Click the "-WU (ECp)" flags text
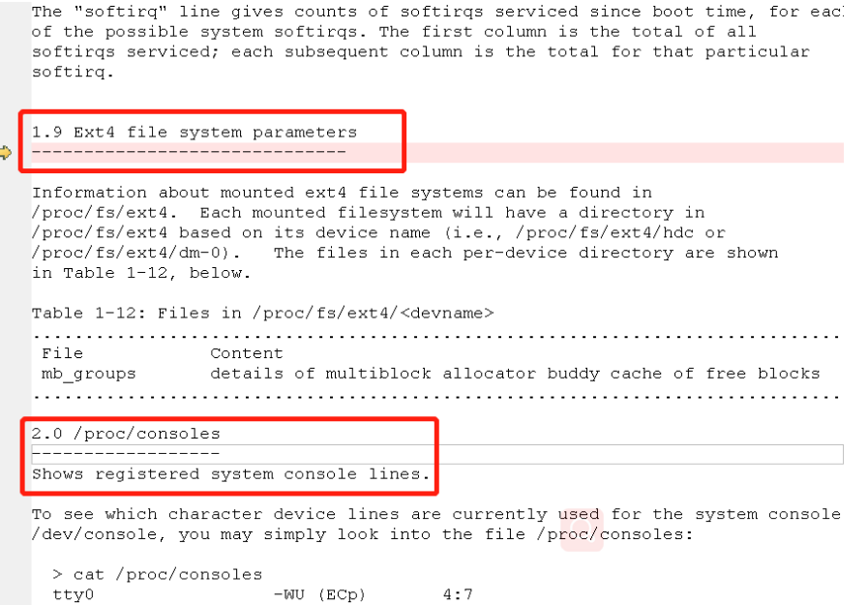 320,594
